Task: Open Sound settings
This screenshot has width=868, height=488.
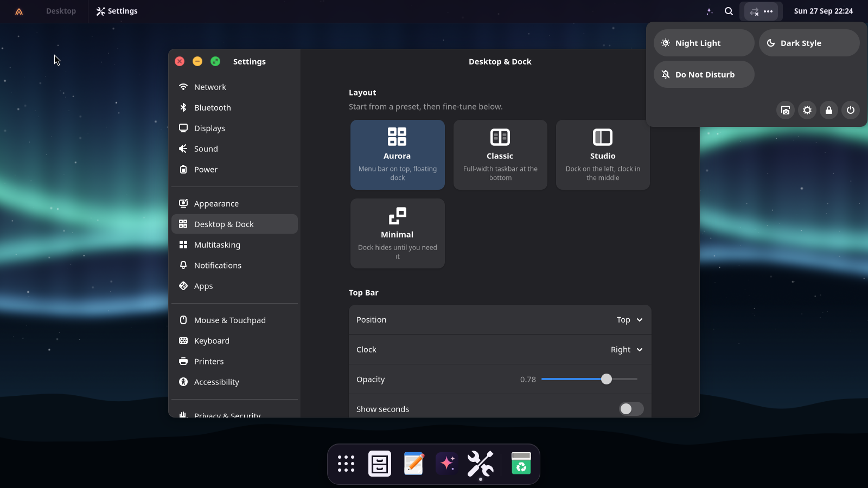Action: point(234,149)
